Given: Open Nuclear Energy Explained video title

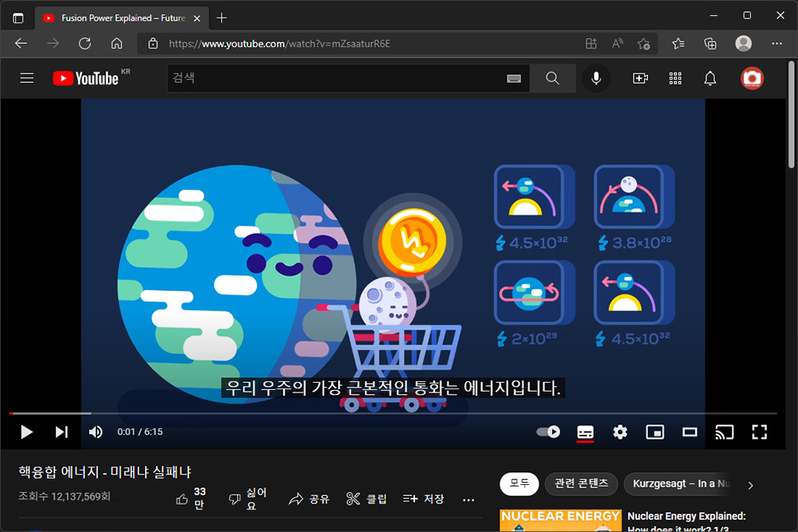Looking at the screenshot, I should [x=686, y=522].
